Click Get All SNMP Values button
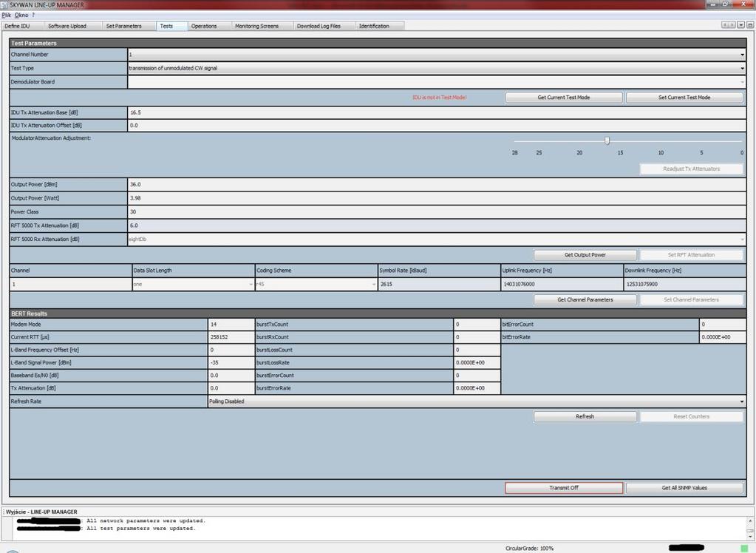The height and width of the screenshot is (553, 756). (684, 488)
